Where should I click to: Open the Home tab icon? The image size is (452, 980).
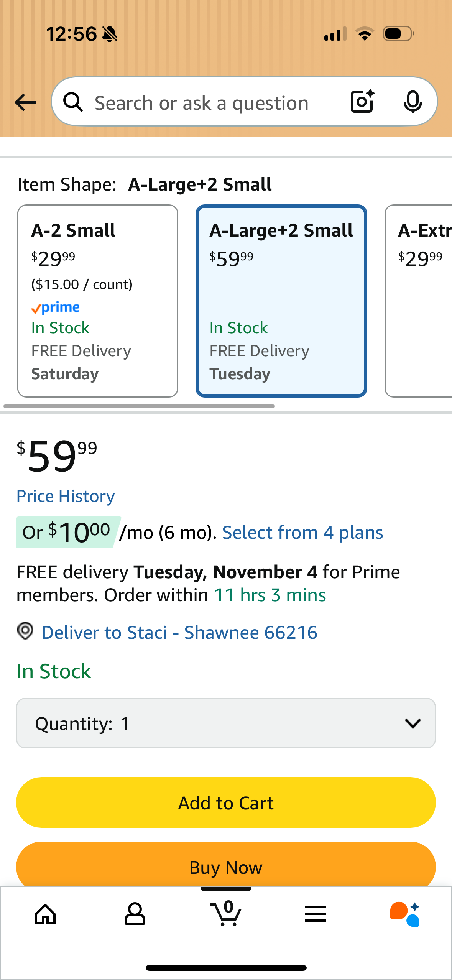click(x=45, y=914)
